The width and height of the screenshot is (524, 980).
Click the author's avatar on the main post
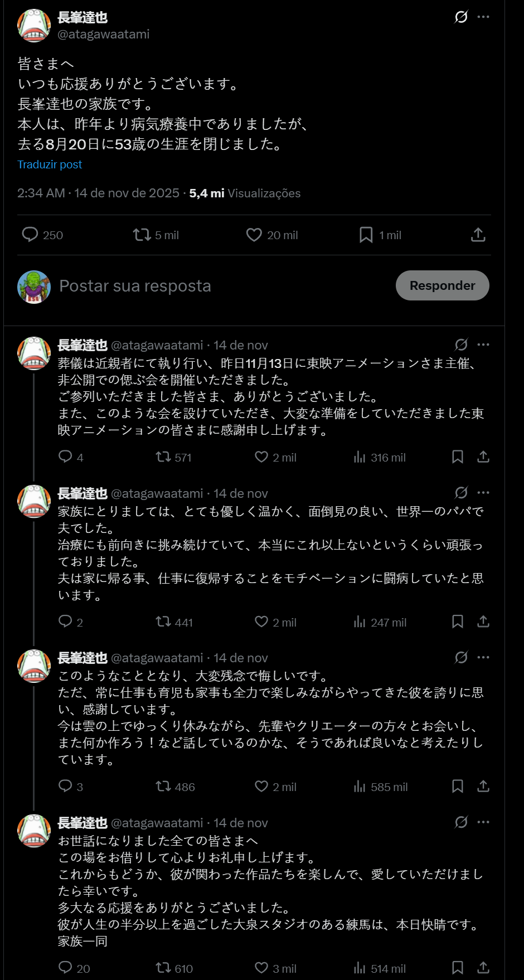[x=34, y=26]
